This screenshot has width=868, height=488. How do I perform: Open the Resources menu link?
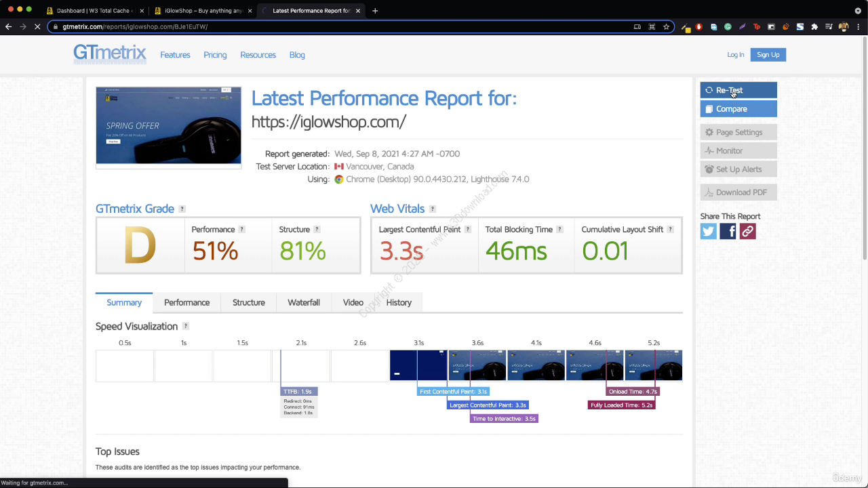click(x=258, y=55)
